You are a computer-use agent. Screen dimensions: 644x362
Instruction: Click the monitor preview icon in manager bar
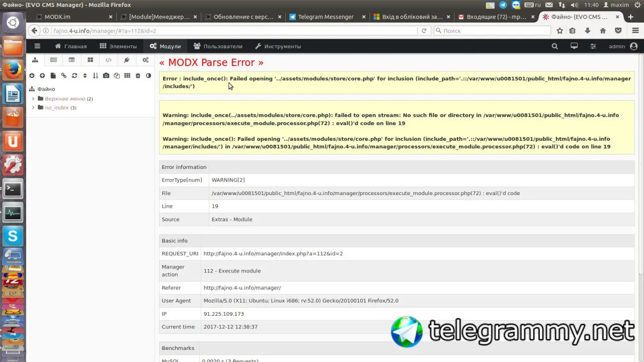point(574,46)
